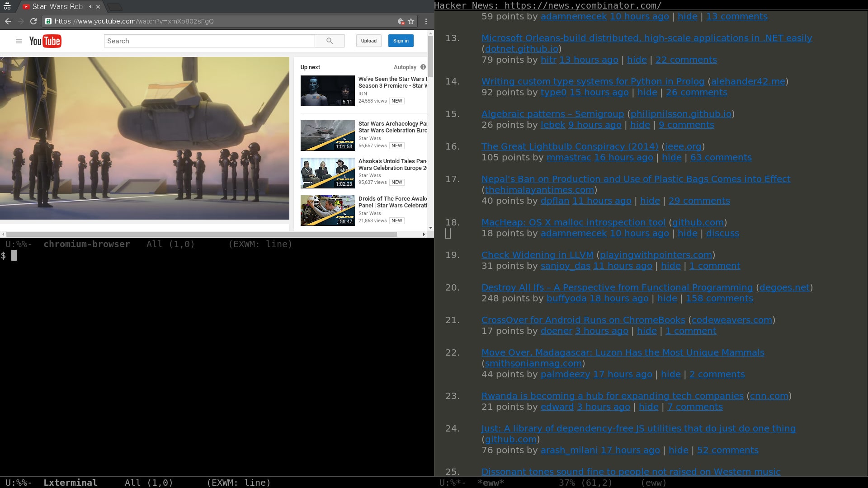868x488 pixels.
Task: Click the YouTube vertical scrollbar
Action: click(430, 56)
